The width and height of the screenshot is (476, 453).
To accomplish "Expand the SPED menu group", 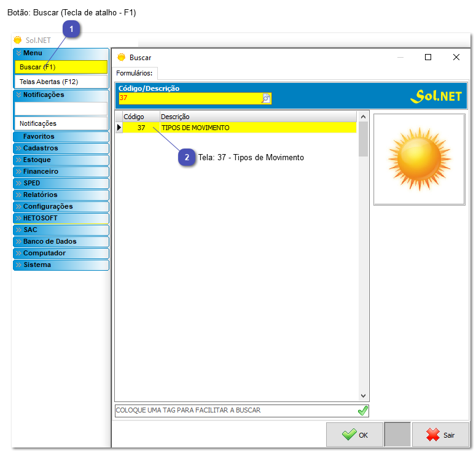I will point(61,184).
